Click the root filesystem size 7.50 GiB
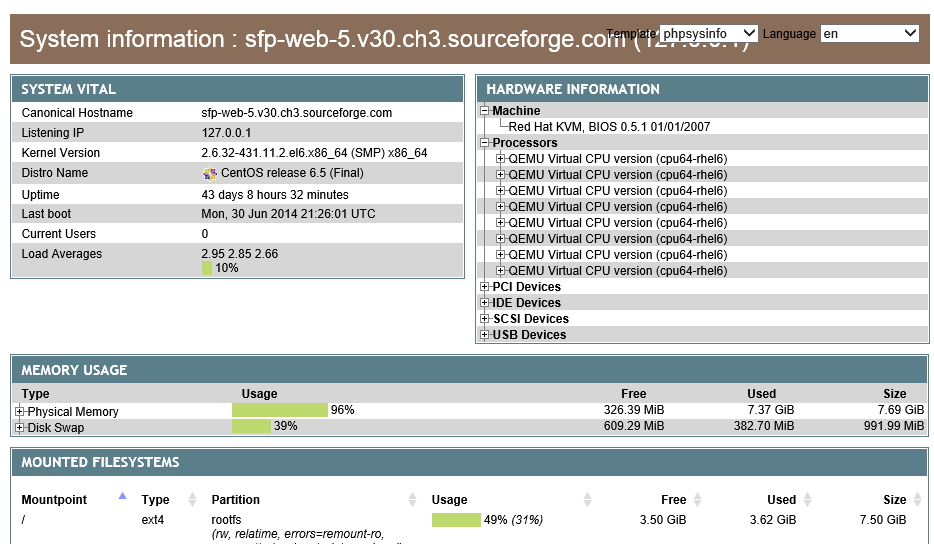The width and height of the screenshot is (934, 544). [883, 520]
